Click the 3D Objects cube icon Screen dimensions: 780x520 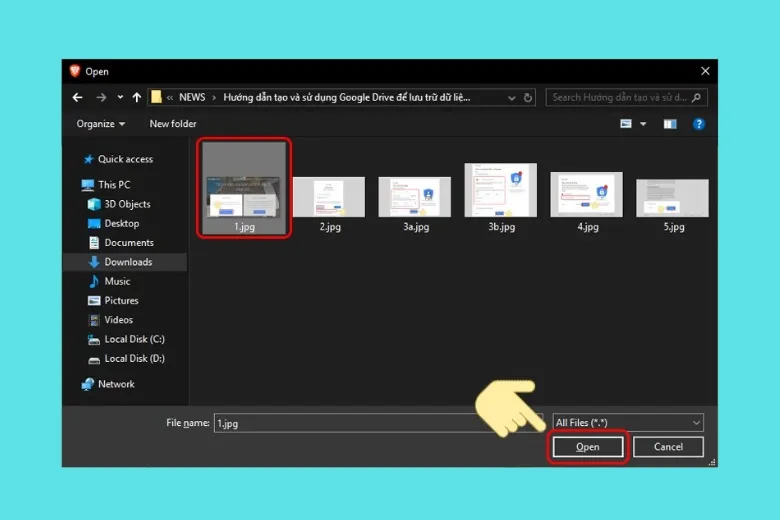tap(94, 204)
